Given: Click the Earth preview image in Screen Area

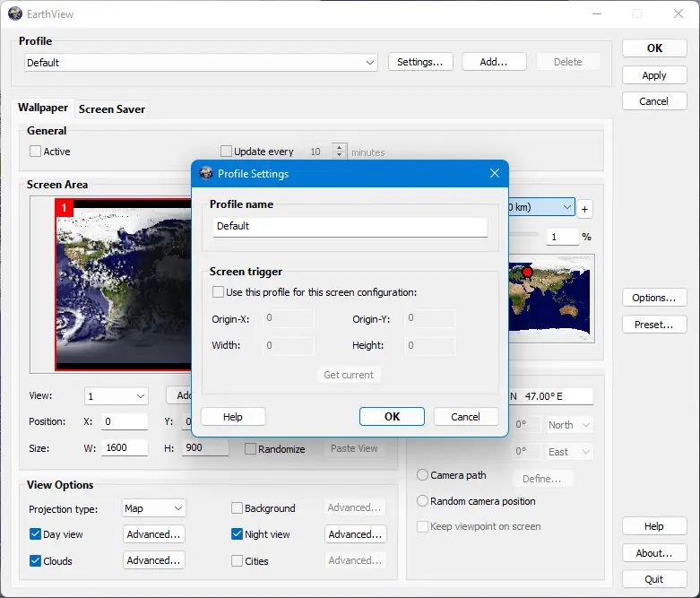Looking at the screenshot, I should 121,287.
